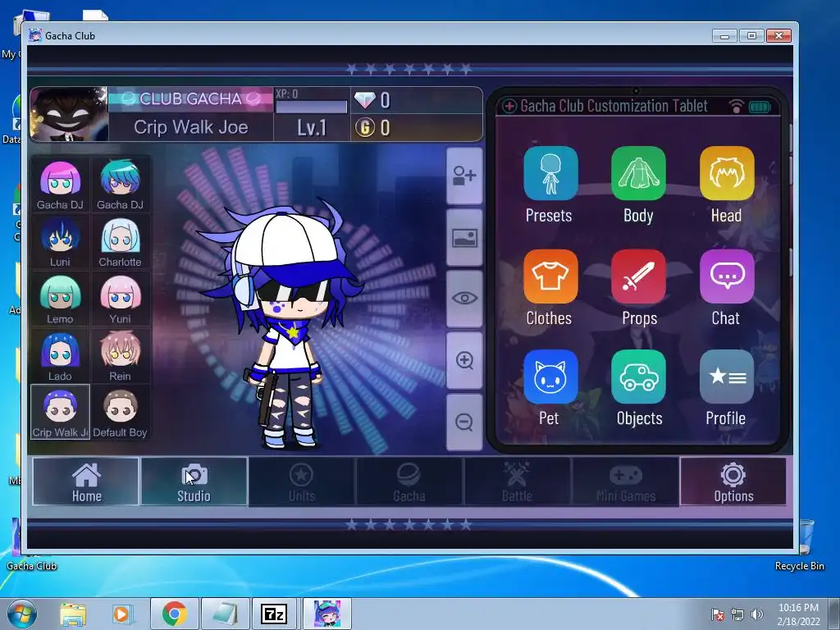
Task: Select the Crip Walk Joe character slot
Action: [x=60, y=412]
